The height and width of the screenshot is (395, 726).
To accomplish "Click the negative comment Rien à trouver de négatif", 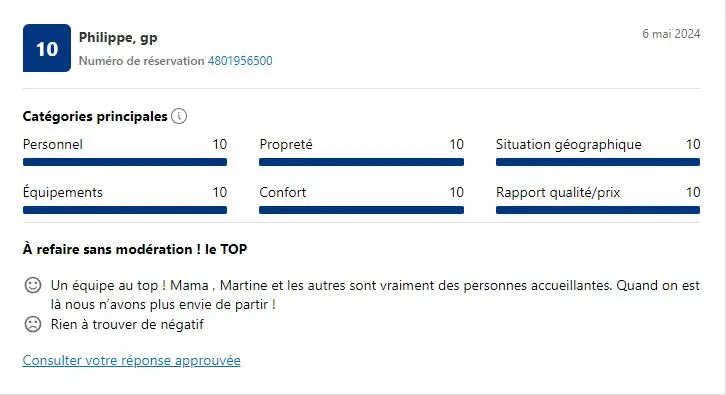I will coord(127,324).
